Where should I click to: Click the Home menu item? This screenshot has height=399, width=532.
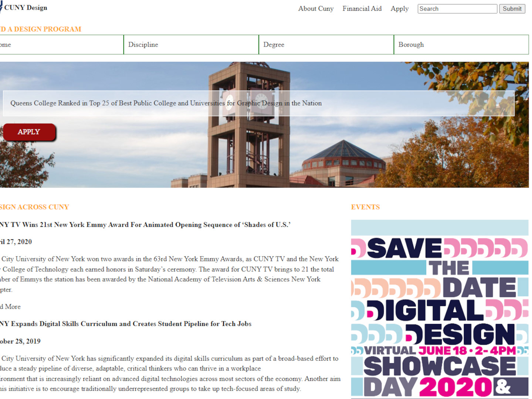[x=62, y=45]
